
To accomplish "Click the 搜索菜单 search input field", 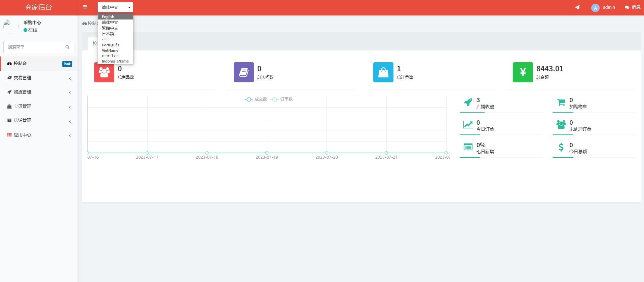I will point(34,47).
